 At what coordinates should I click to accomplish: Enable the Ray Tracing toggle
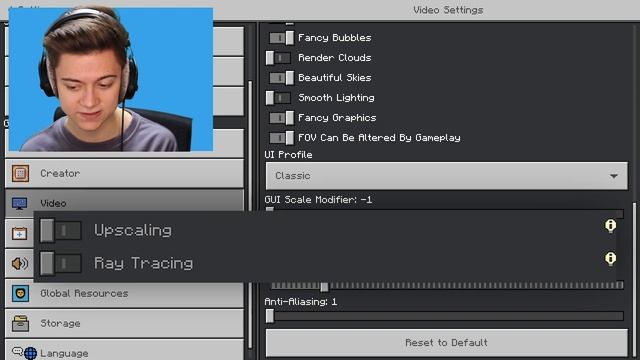[x=60, y=263]
